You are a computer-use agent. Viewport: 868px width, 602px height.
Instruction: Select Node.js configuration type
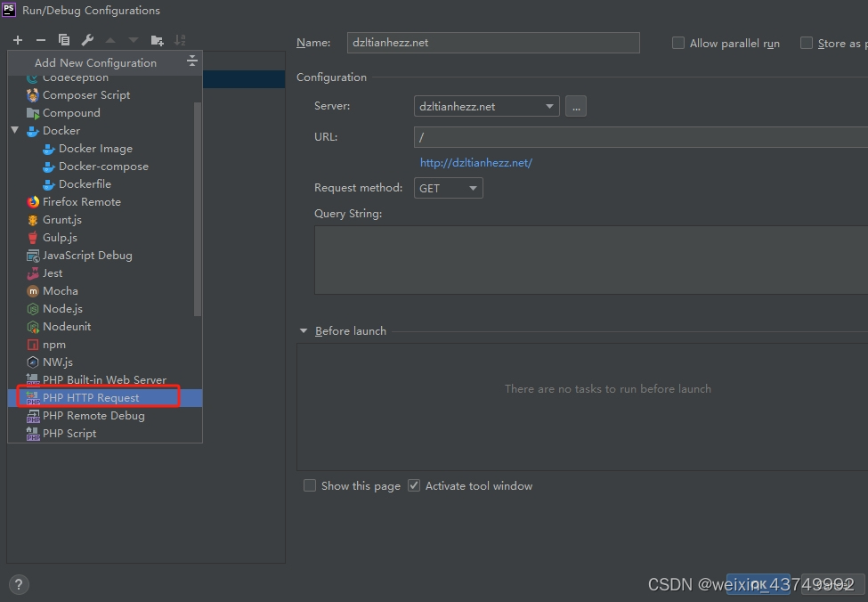(x=65, y=308)
